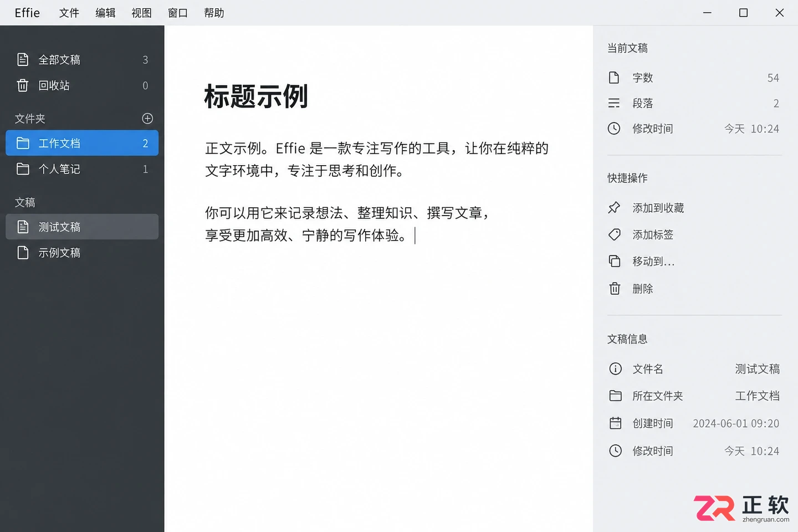Select 全部文稿 in the sidebar
The image size is (798, 532).
pos(82,59)
